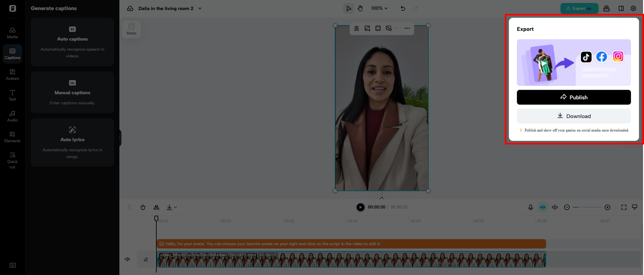Toggle the split layout panel icon
This screenshot has width=644, height=275.
[x=621, y=8]
